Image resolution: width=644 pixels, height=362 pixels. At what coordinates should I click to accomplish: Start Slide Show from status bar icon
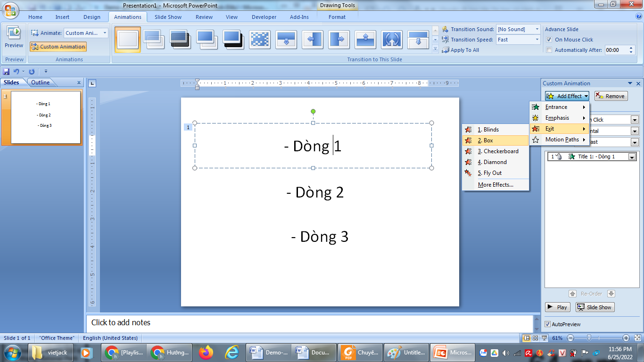(x=545, y=338)
